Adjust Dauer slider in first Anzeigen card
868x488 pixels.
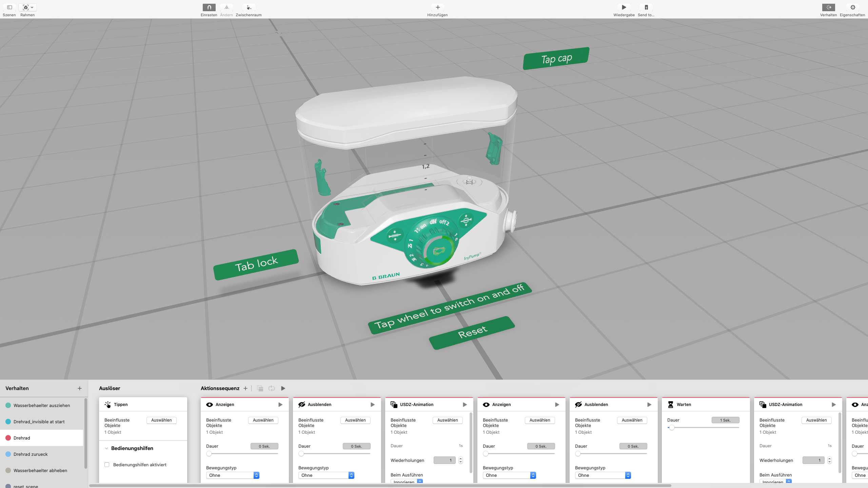[209, 454]
